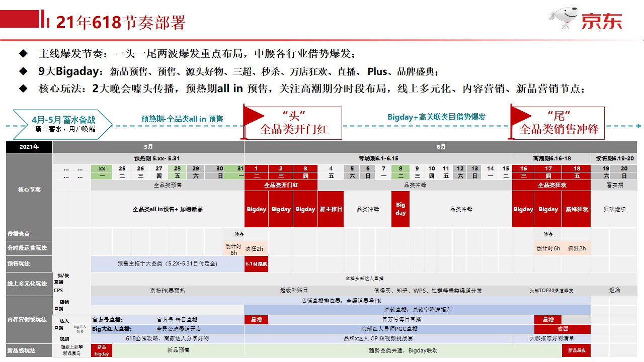This screenshot has width=644, height=362.
Task: Select the 全品类销售冲锋 banner box
Action: 558,123
